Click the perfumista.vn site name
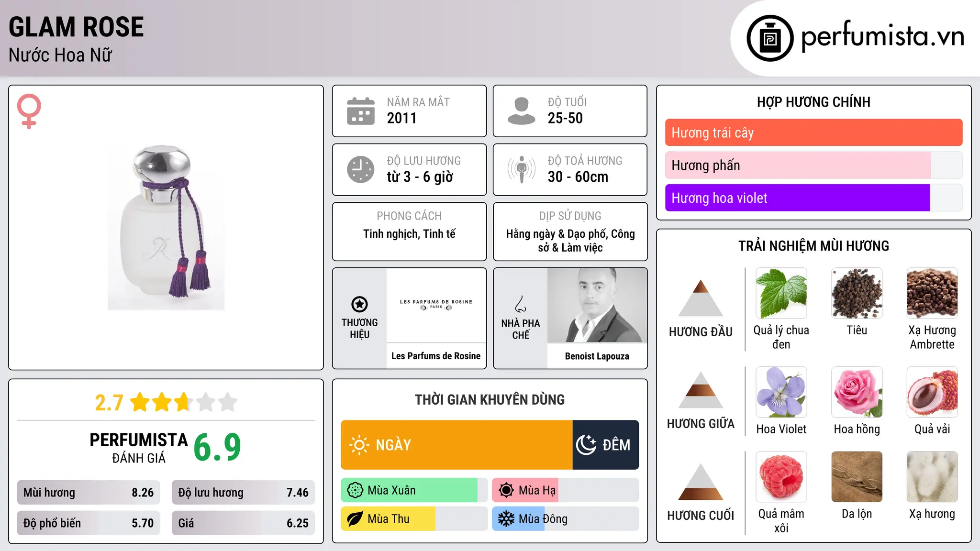Screen dimensions: 980x551 click(883, 36)
